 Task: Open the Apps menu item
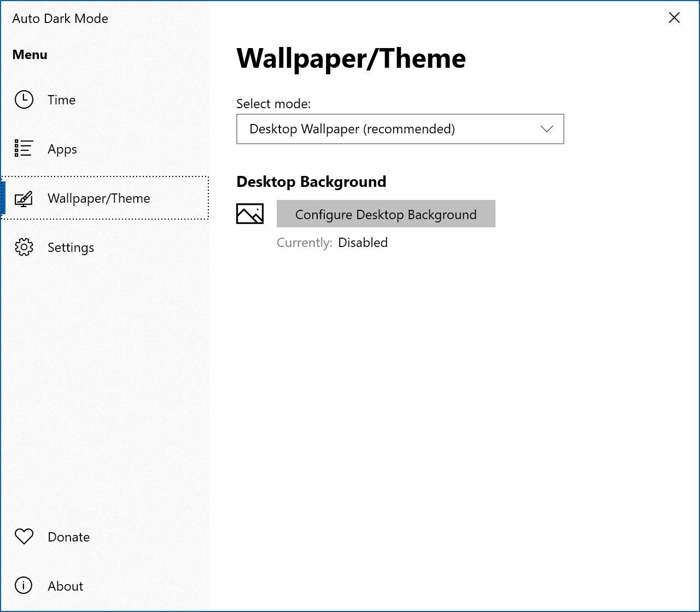105,149
